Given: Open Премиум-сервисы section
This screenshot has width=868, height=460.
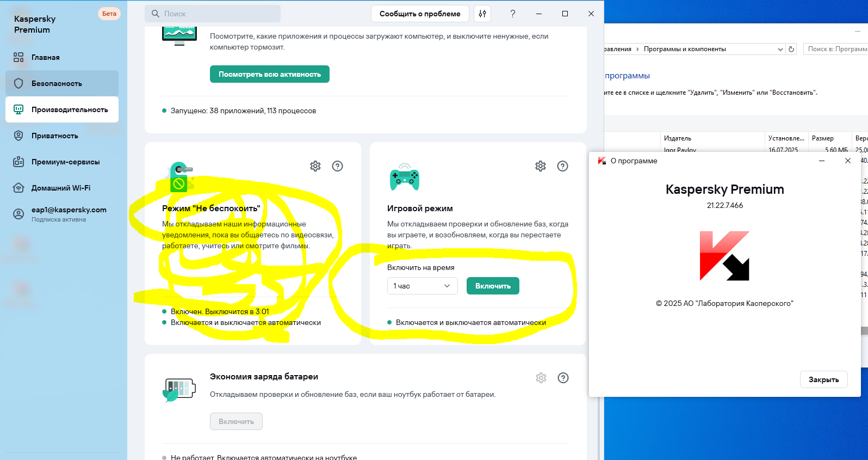Looking at the screenshot, I should tap(62, 162).
